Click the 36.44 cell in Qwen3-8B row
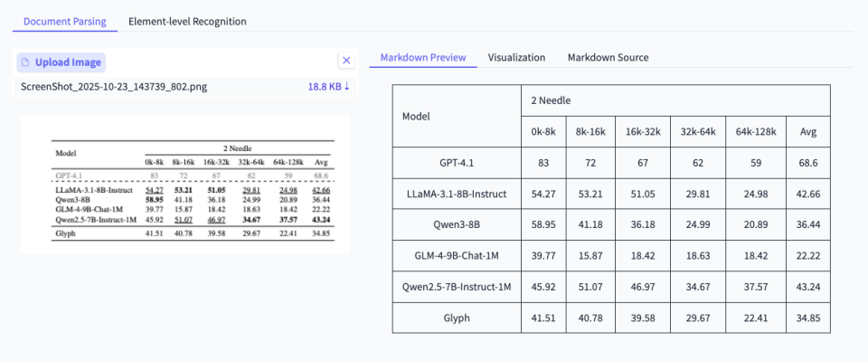 808,224
